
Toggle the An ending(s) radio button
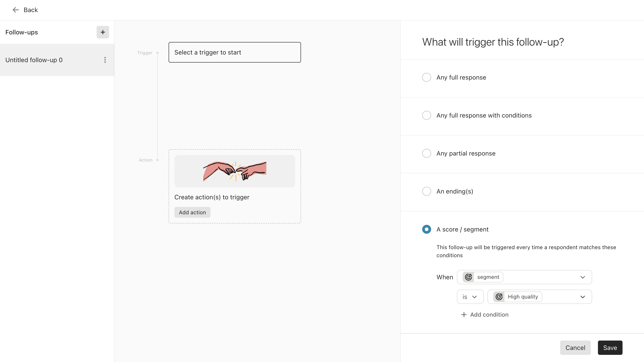click(x=427, y=191)
